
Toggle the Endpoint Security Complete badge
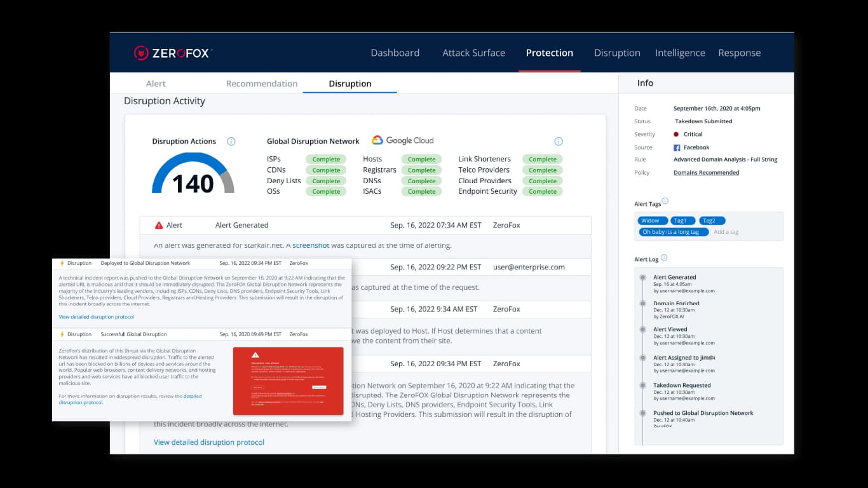click(542, 191)
